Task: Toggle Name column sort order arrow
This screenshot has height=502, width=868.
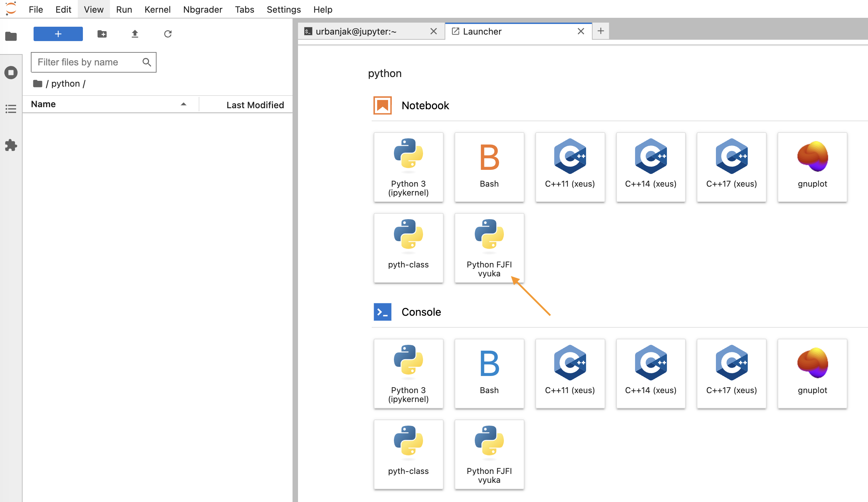Action: point(183,104)
